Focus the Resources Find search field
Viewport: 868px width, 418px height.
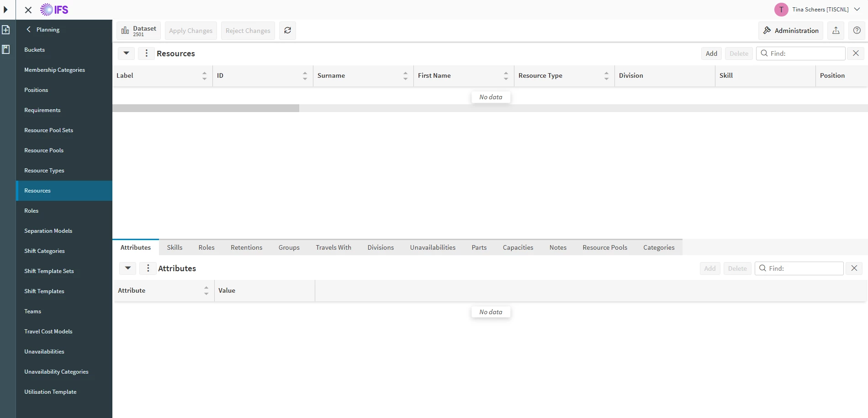pos(801,54)
